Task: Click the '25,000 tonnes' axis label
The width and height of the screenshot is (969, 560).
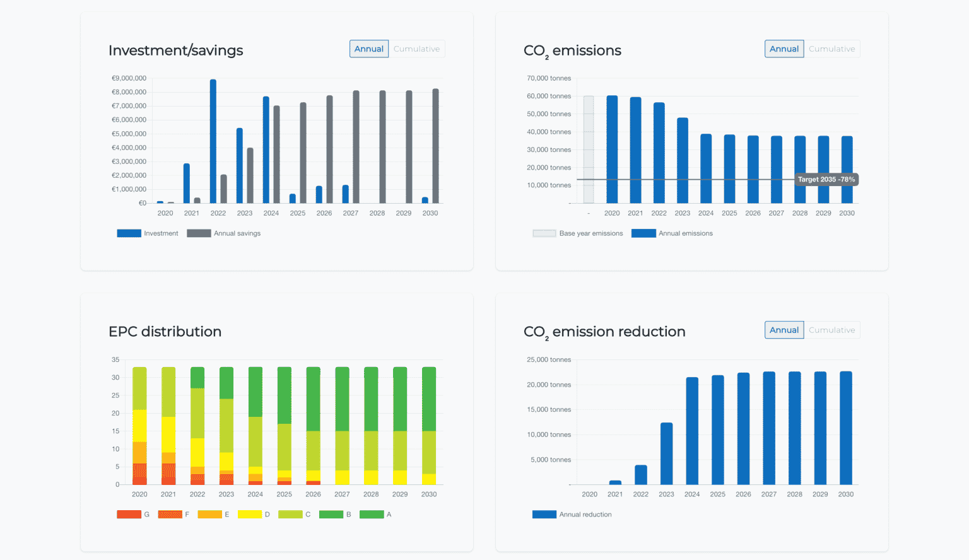Action: click(x=549, y=359)
